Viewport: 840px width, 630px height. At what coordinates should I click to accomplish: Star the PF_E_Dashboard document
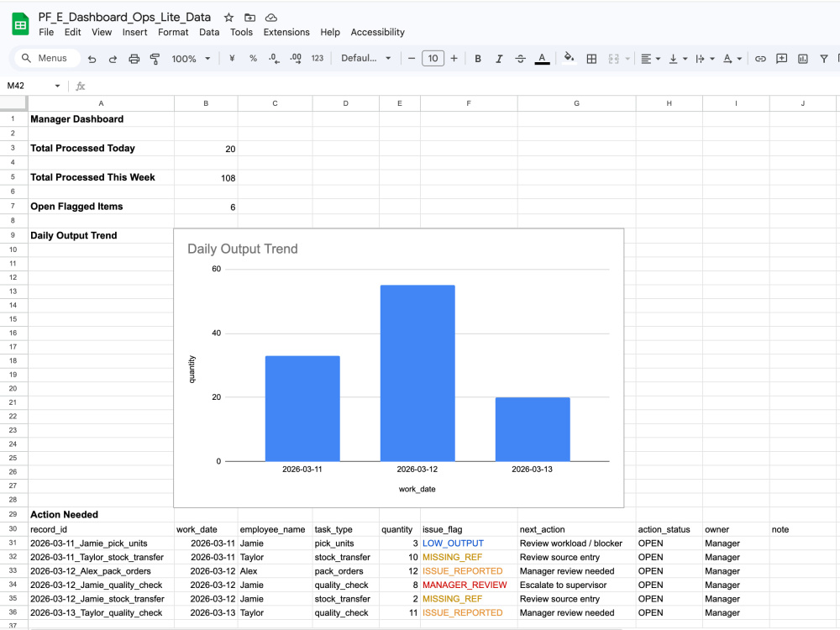(x=228, y=17)
